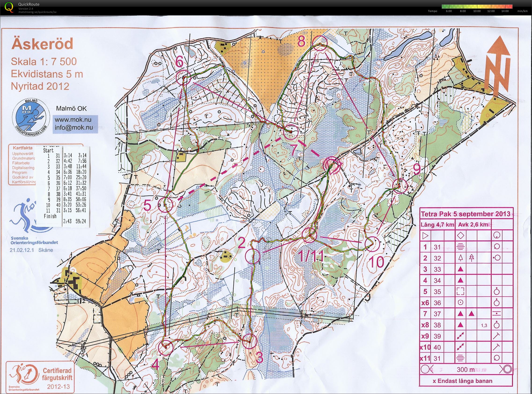Click control circle 5 on map
The image size is (532, 394).
[x=165, y=205]
